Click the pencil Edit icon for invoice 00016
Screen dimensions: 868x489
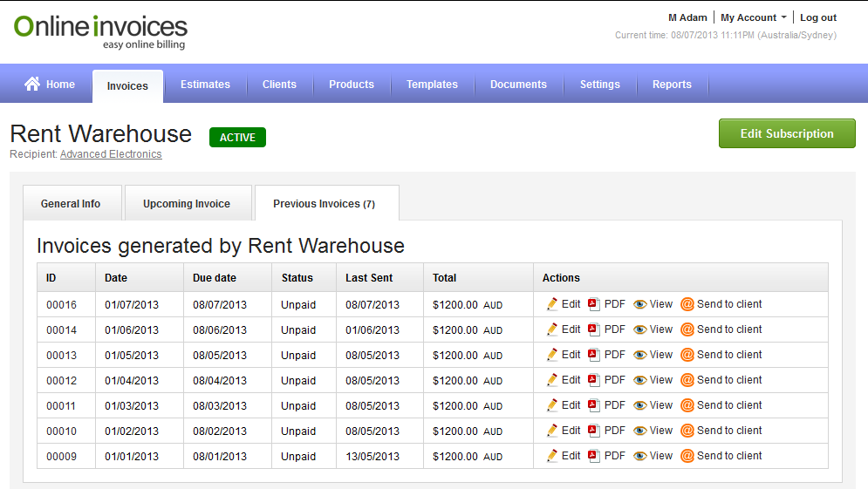552,304
